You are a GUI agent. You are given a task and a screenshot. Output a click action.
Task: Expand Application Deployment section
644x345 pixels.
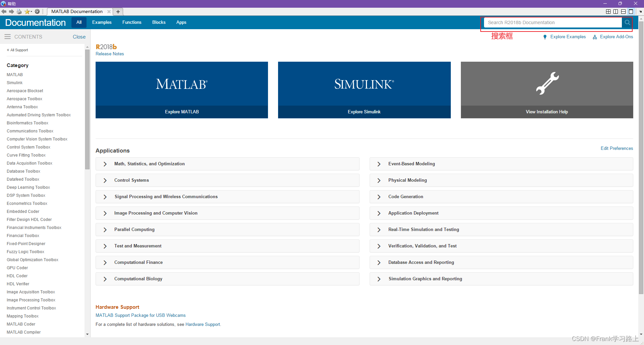501,213
